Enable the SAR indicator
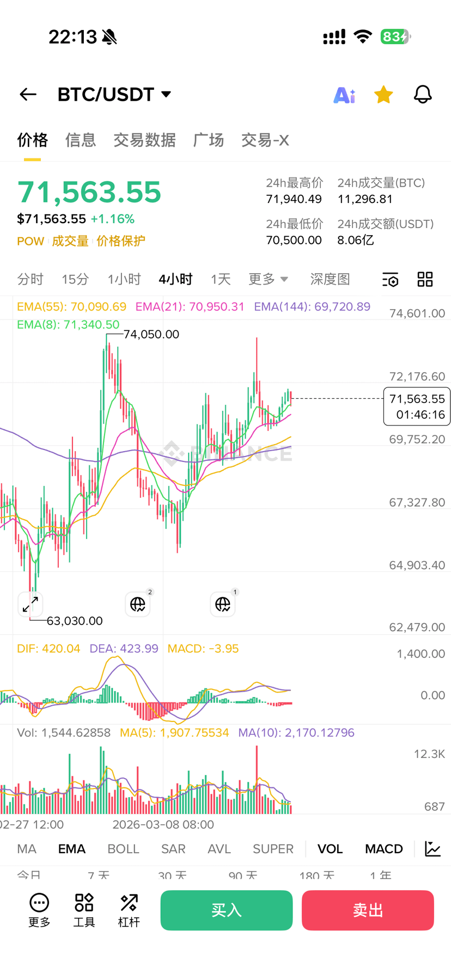The width and height of the screenshot is (451, 980). coord(173,849)
